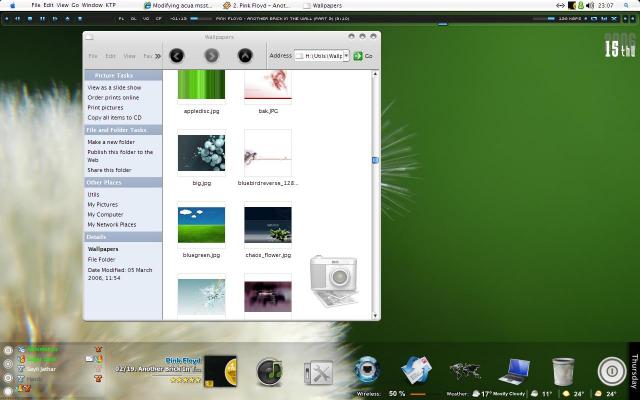Open View menu in Wallpapers window

[x=129, y=56]
